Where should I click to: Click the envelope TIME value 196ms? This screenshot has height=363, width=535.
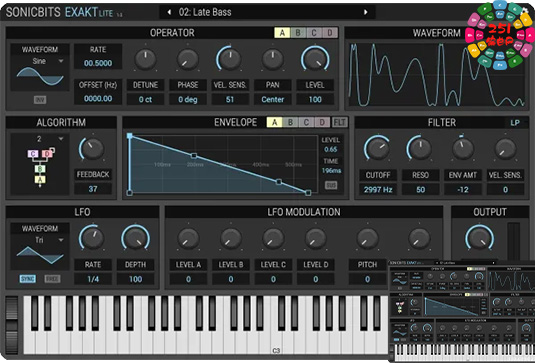coord(331,171)
